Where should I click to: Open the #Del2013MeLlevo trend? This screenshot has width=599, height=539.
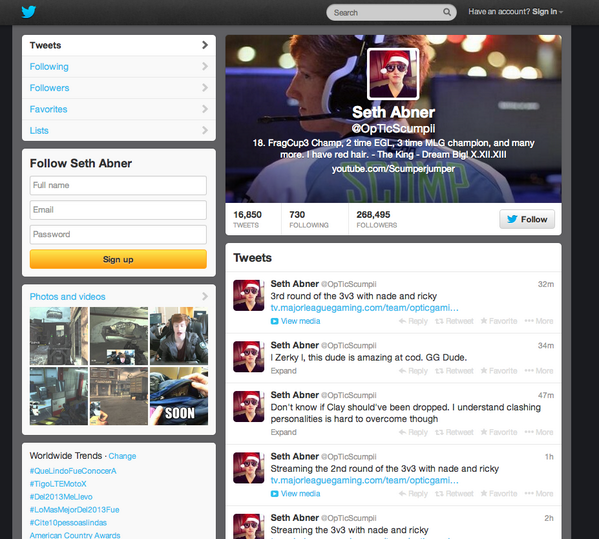[x=61, y=497]
